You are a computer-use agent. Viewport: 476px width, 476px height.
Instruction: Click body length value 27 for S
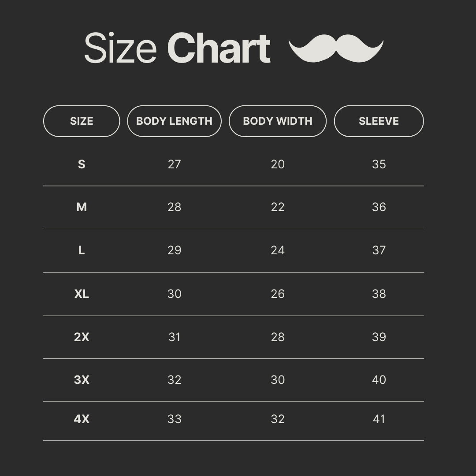[174, 164]
